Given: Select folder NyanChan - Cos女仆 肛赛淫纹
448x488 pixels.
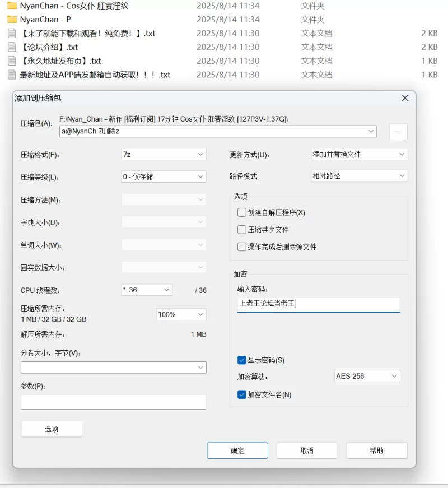Looking at the screenshot, I should tap(74, 6).
